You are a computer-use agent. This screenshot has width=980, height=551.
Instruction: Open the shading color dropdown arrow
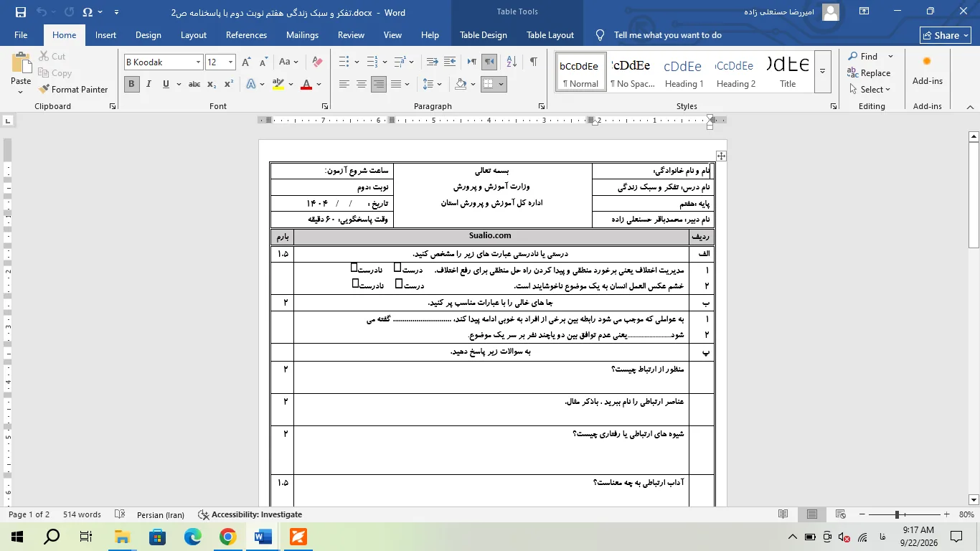click(x=473, y=85)
